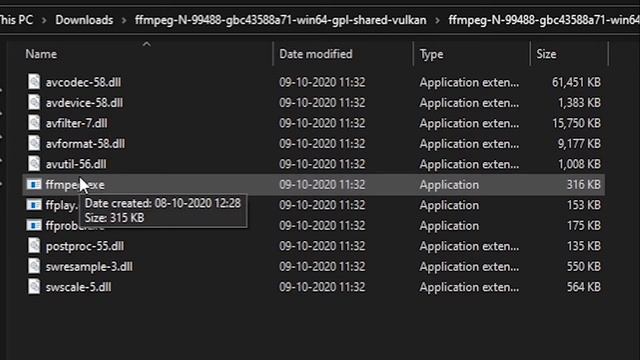This screenshot has width=640, height=360.
Task: Open the gpl-shared-vulkan parent folder breadcrumb
Action: pos(280,20)
